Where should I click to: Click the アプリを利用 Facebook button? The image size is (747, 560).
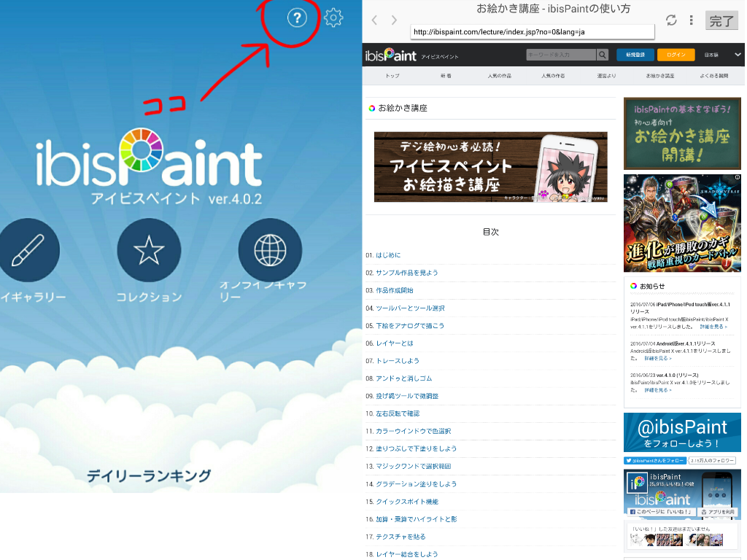(x=718, y=512)
